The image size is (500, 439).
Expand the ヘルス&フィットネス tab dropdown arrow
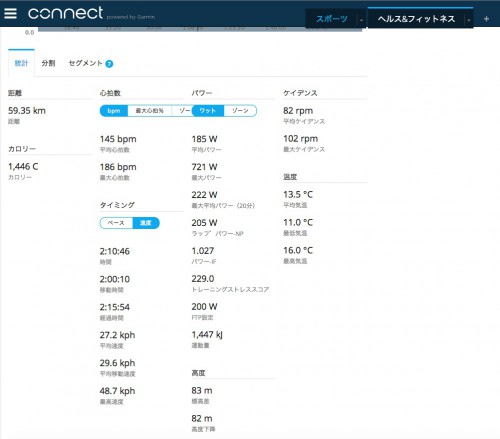pos(469,20)
